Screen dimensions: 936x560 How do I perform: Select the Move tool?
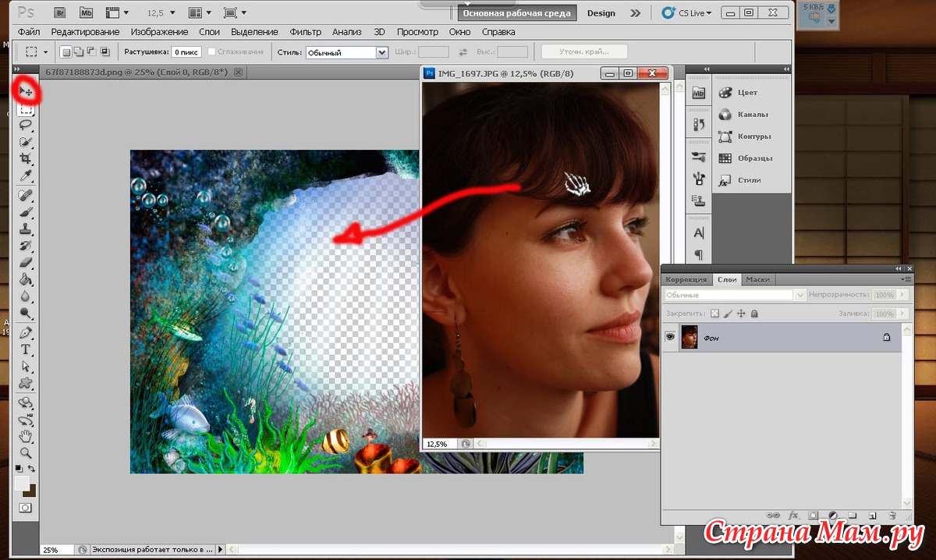[x=26, y=91]
